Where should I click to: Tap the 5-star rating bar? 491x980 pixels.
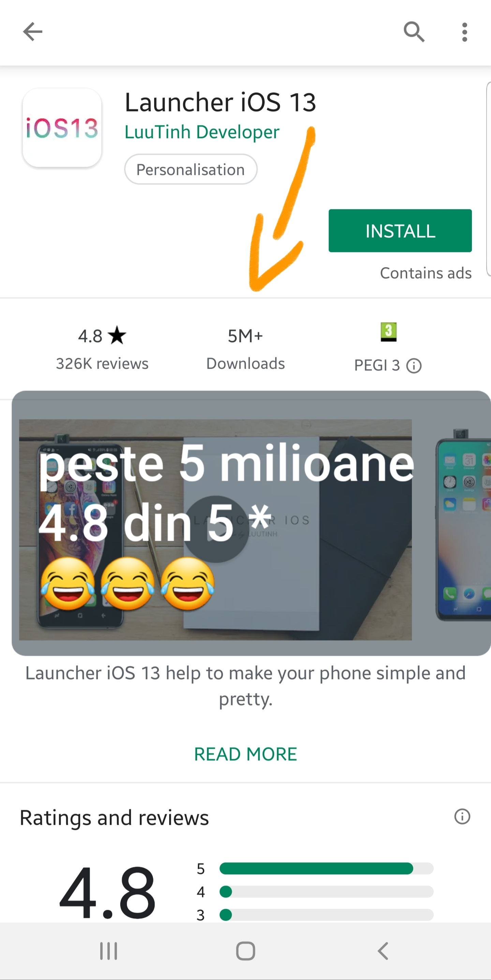coord(326,868)
